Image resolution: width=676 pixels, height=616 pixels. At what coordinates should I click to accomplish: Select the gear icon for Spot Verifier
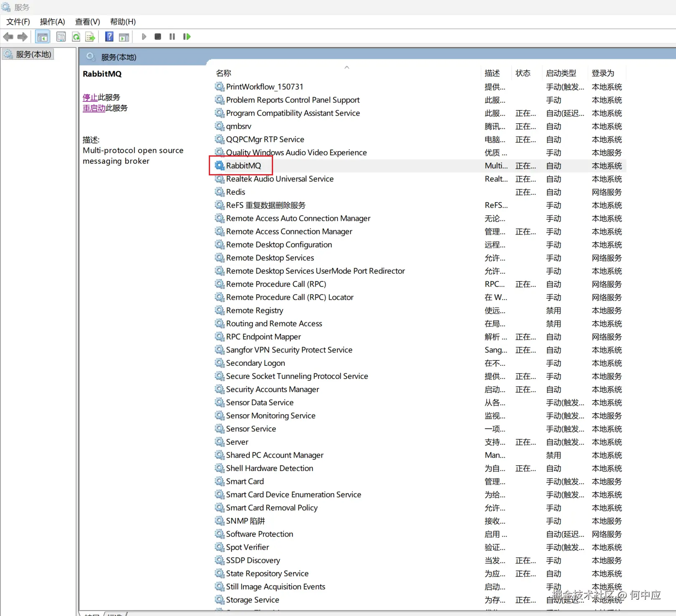[220, 547]
